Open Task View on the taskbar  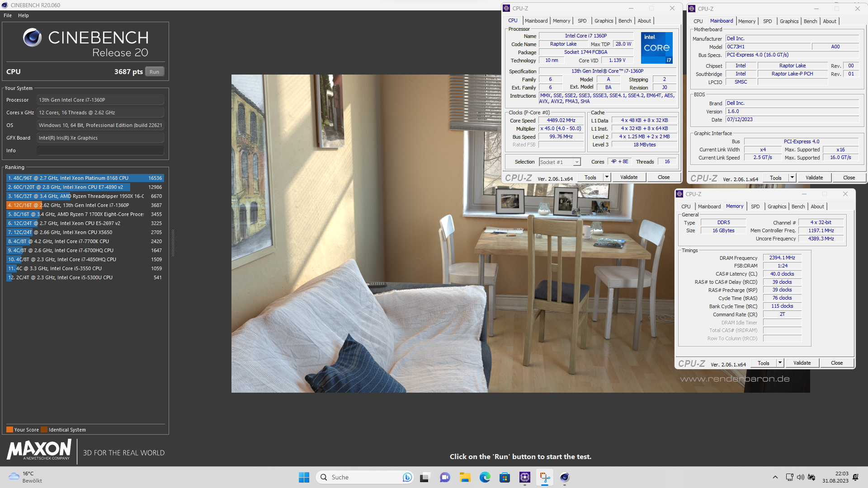[x=424, y=477]
